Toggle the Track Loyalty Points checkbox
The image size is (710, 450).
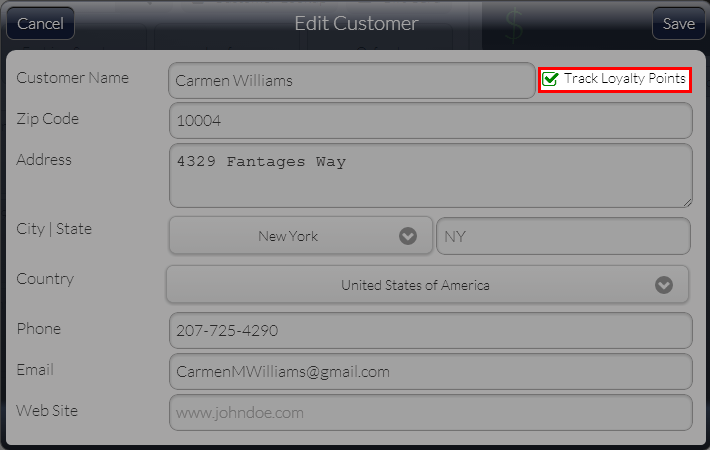point(550,79)
